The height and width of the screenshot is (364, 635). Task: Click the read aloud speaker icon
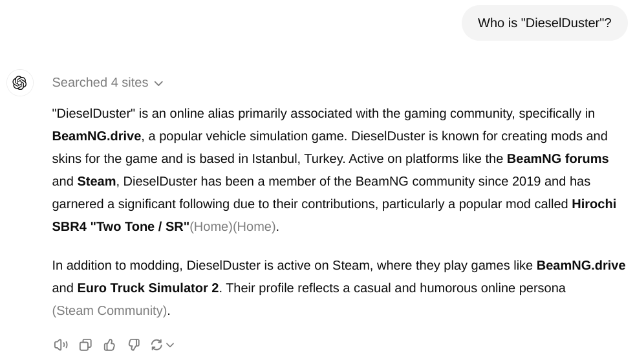(x=61, y=345)
